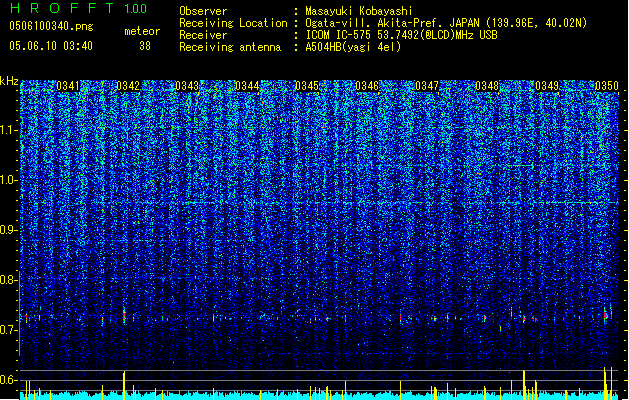The image size is (629, 400).
Task: Click antenna value A504HB(yagi 4el)
Action: pos(353,47)
